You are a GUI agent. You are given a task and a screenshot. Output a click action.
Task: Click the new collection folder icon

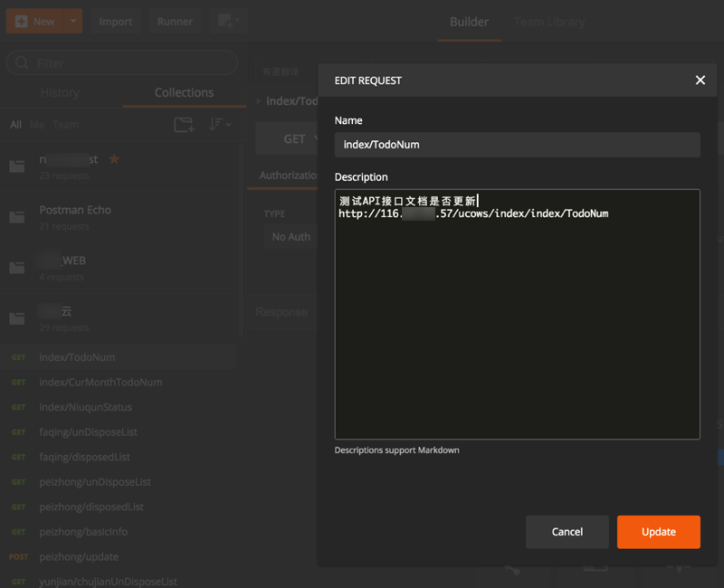pos(184,125)
